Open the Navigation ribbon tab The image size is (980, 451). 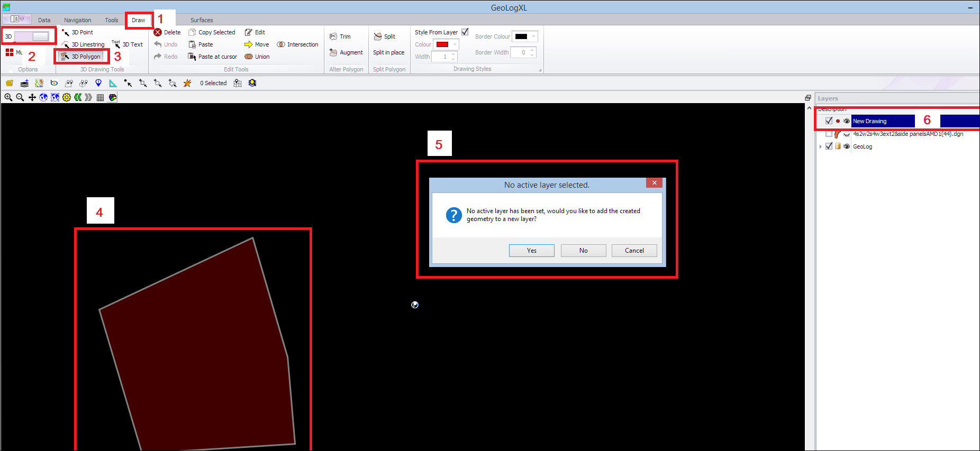point(78,20)
